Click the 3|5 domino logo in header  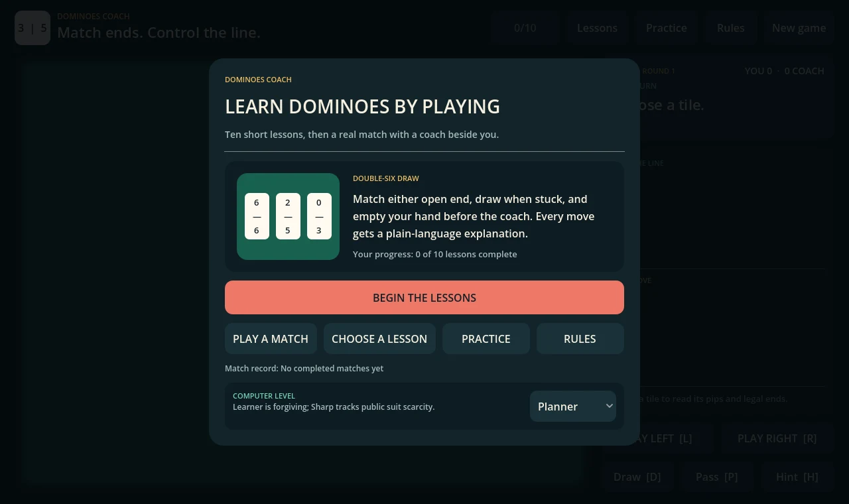coord(33,28)
